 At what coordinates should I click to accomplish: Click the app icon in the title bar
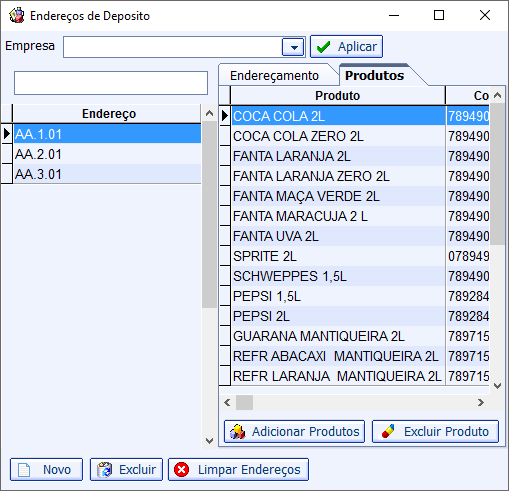click(17, 16)
